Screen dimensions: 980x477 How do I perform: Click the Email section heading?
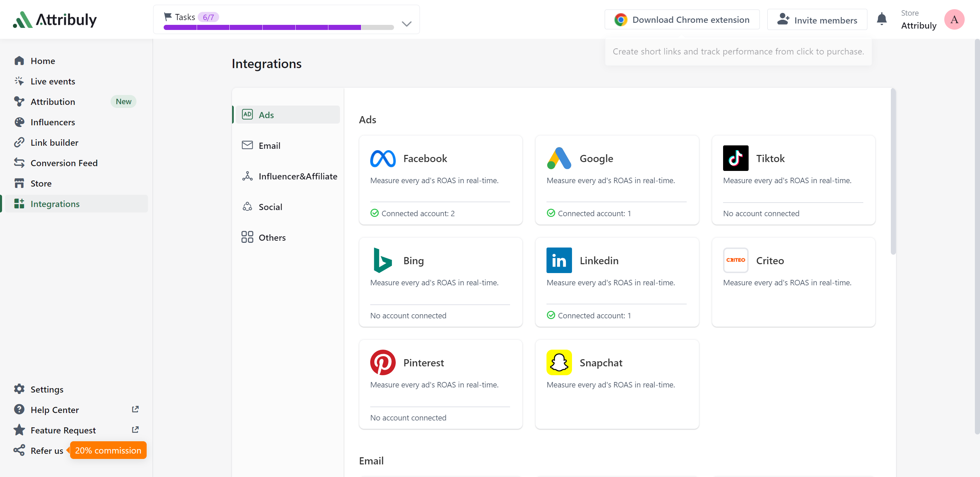[371, 461]
